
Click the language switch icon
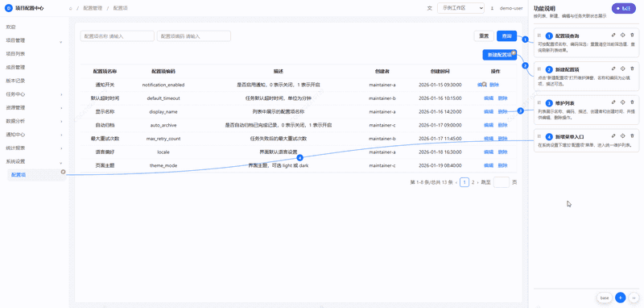pyautogui.click(x=430, y=8)
